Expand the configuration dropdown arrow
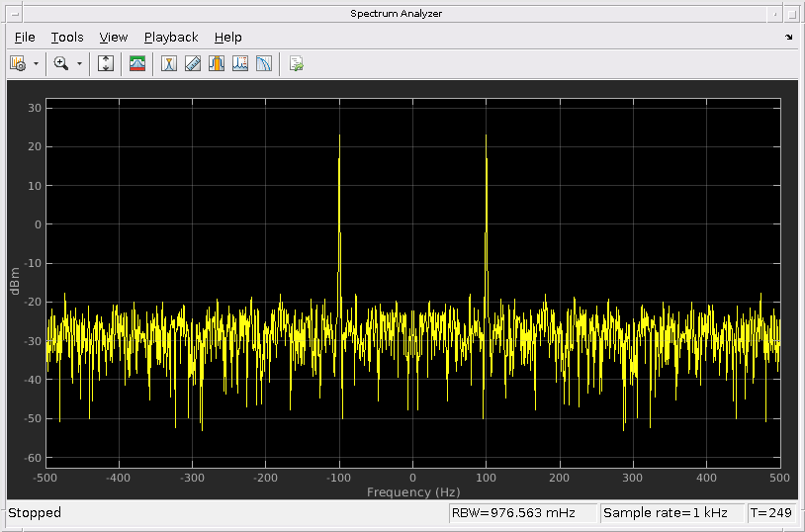 pos(37,63)
